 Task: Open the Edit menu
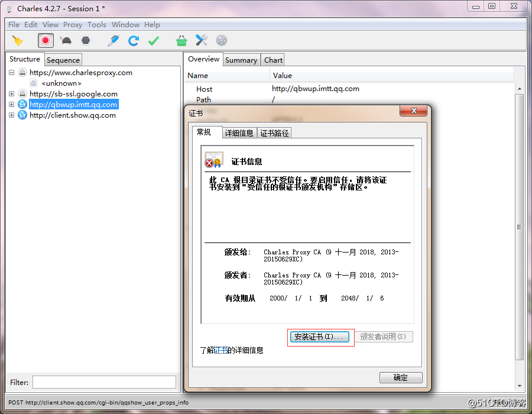(31, 25)
